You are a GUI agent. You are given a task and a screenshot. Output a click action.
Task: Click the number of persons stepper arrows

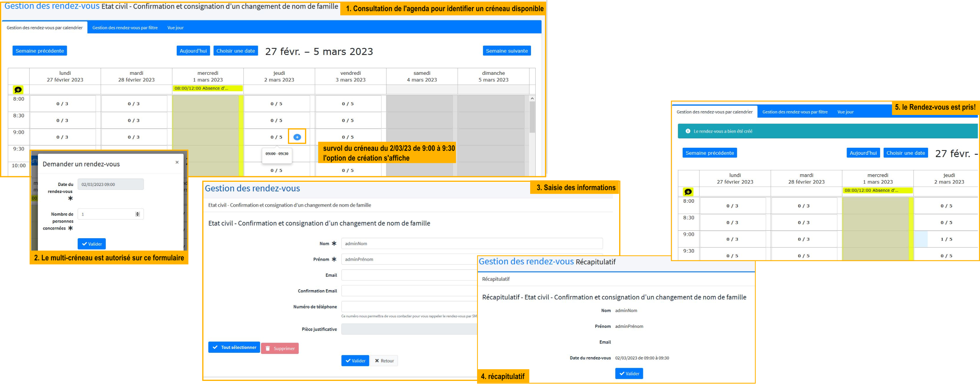coord(137,214)
